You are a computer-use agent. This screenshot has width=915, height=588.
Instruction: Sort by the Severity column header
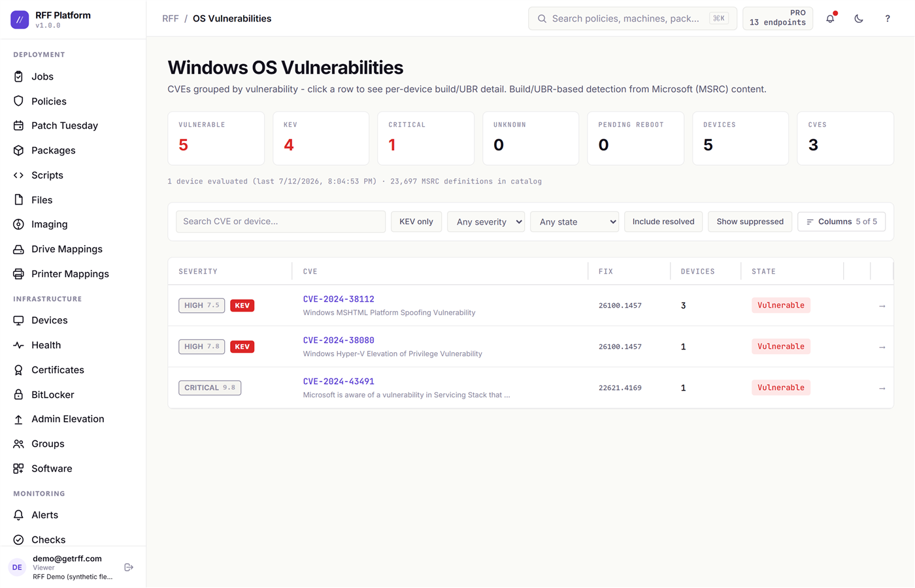pyautogui.click(x=198, y=271)
